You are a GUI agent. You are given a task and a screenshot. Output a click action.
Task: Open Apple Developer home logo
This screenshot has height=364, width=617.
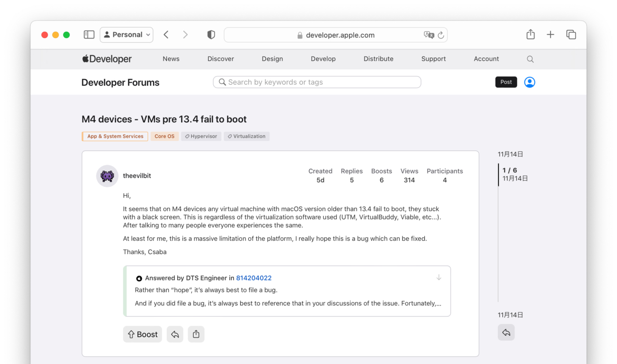(x=107, y=59)
